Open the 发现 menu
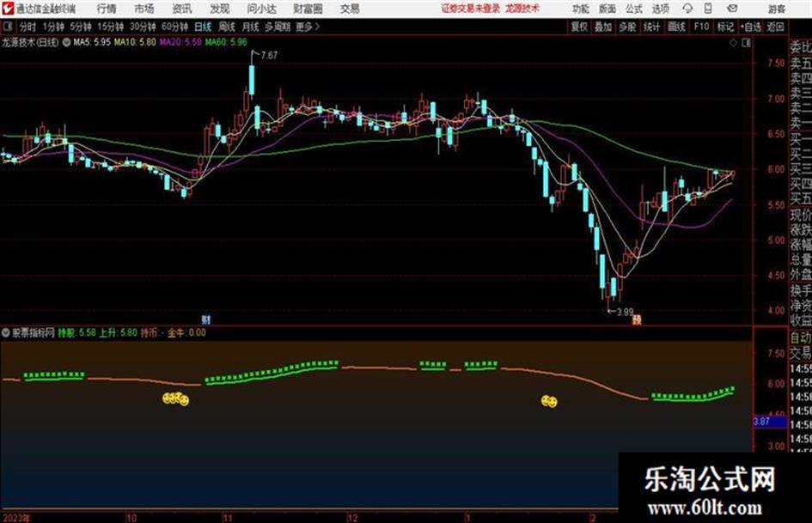 [220, 9]
